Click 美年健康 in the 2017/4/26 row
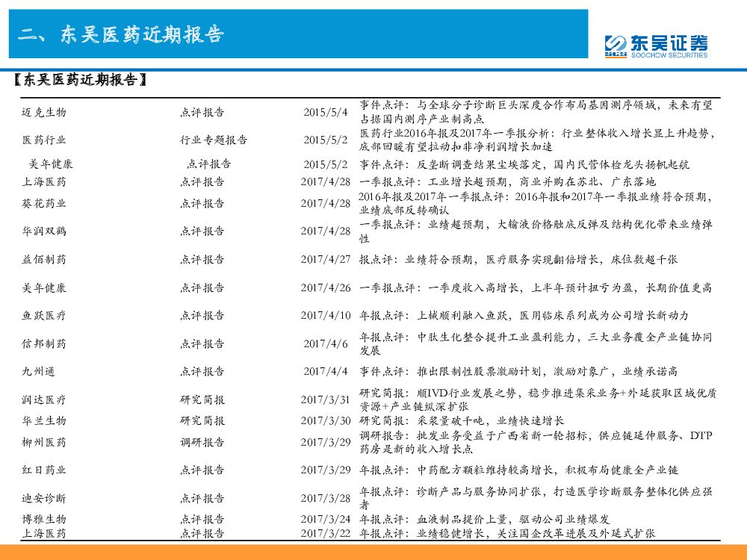 click(44, 287)
